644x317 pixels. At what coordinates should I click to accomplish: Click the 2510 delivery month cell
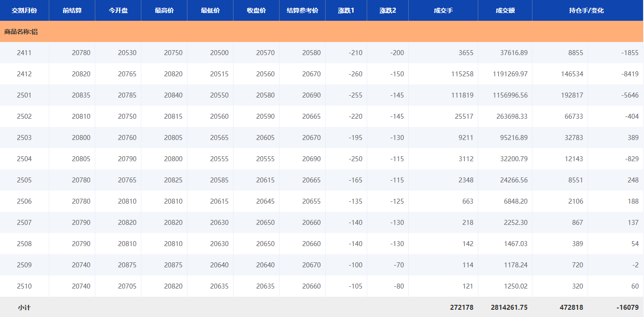coord(24,286)
